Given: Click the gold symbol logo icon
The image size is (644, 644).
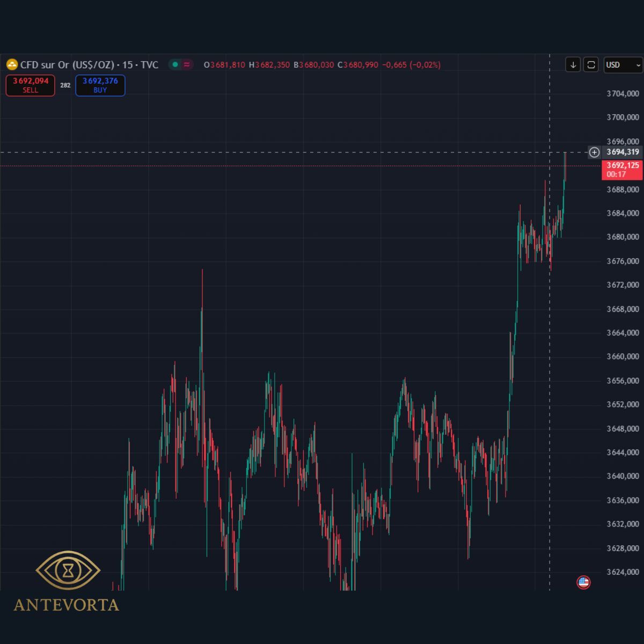Looking at the screenshot, I should (x=12, y=65).
